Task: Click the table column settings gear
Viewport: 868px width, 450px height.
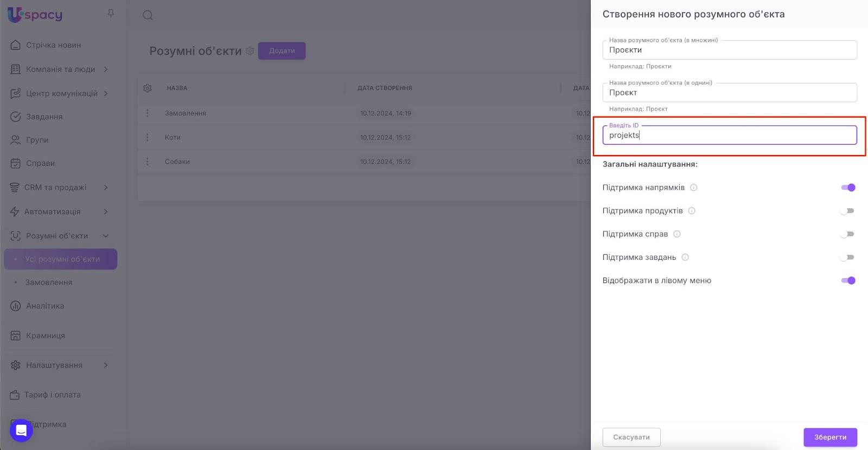Action: pyautogui.click(x=148, y=88)
